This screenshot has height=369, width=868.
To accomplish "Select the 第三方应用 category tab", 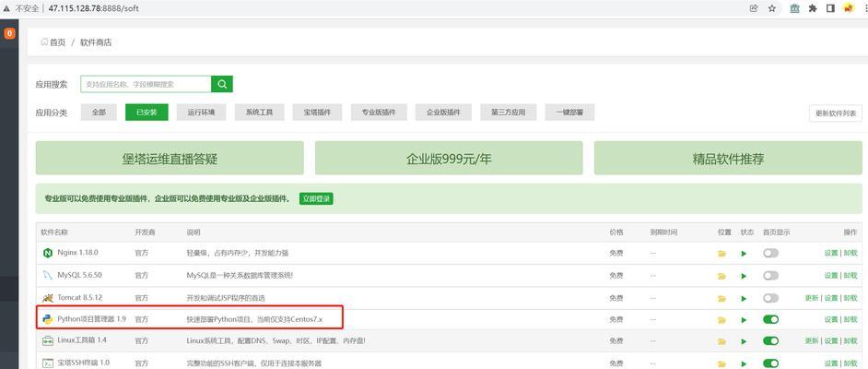I will click(x=509, y=113).
